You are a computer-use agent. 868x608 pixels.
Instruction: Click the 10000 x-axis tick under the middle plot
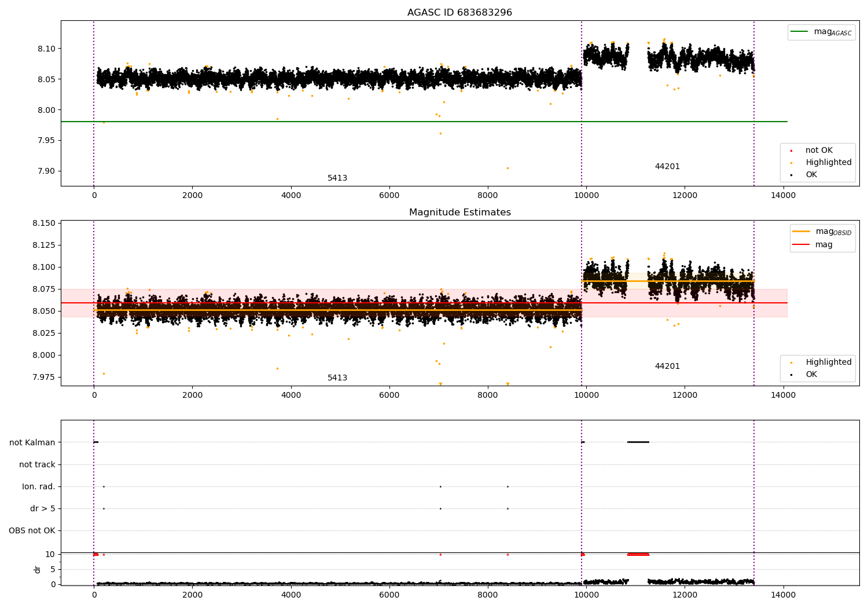586,395
